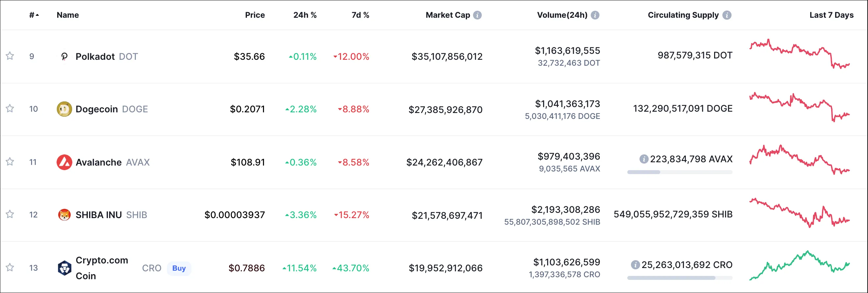
Task: Sort table by rank number column
Action: coord(34,15)
